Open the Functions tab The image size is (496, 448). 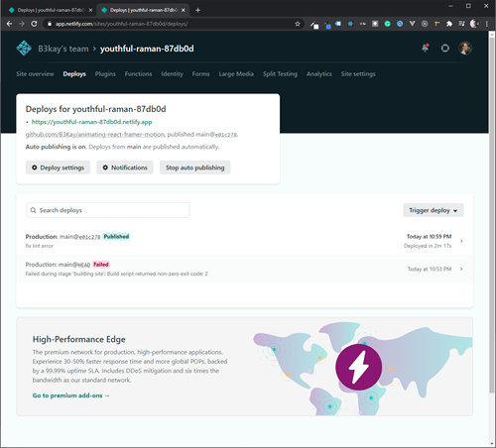click(x=138, y=74)
